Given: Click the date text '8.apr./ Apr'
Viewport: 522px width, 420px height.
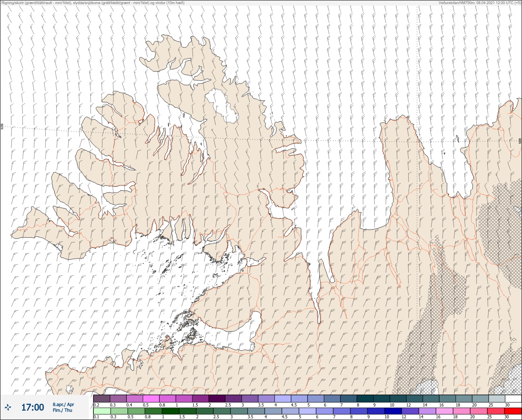Looking at the screenshot, I should coord(63,404).
